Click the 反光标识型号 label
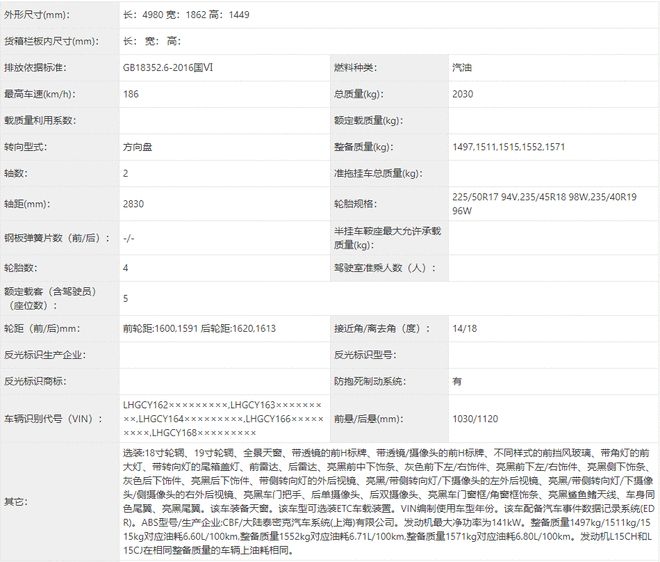Viewport: 660px width, 562px height. pyautogui.click(x=365, y=355)
